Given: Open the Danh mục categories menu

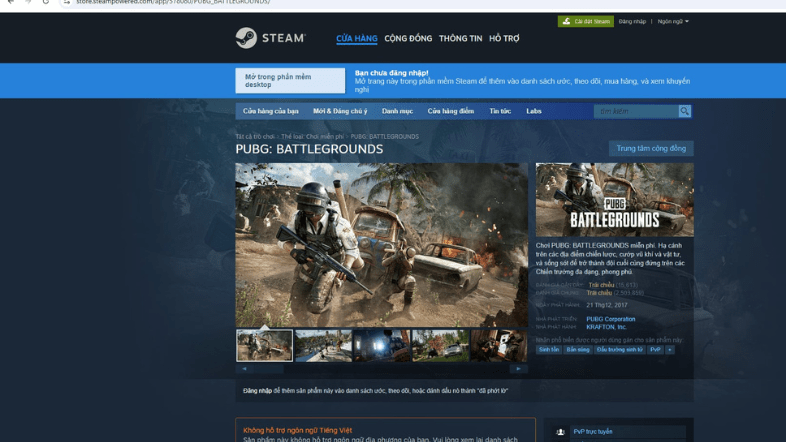Looking at the screenshot, I should pos(397,111).
